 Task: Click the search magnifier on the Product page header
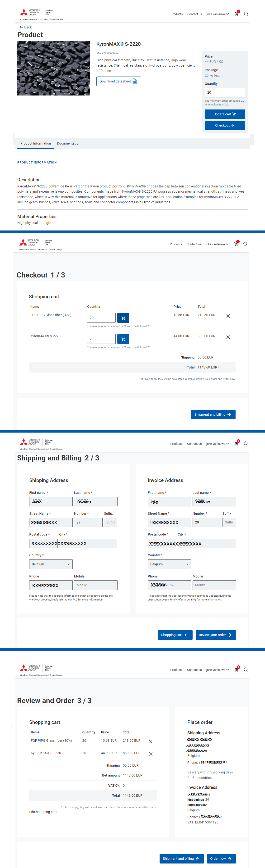point(246,14)
